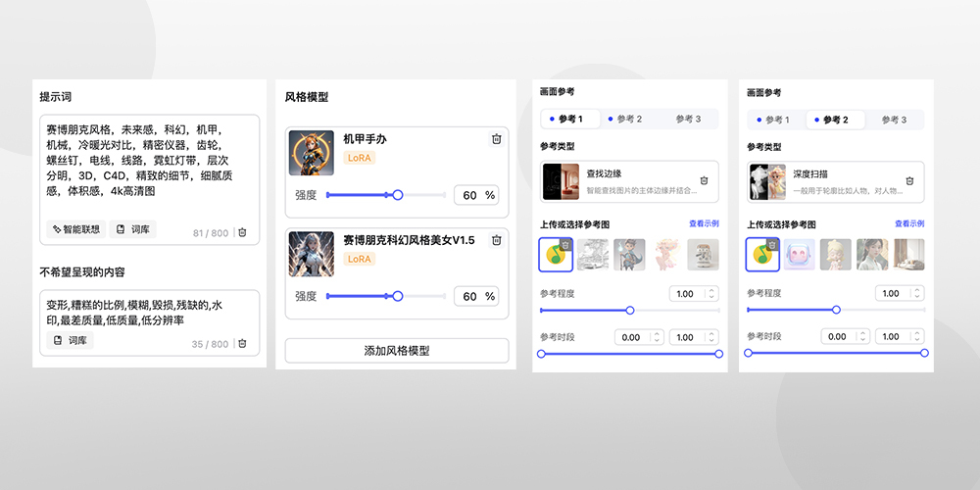Click the 60 % strength field for 赛博朋克科幻风格美女V1.5
Viewport: 980px width, 490px height.
[477, 296]
